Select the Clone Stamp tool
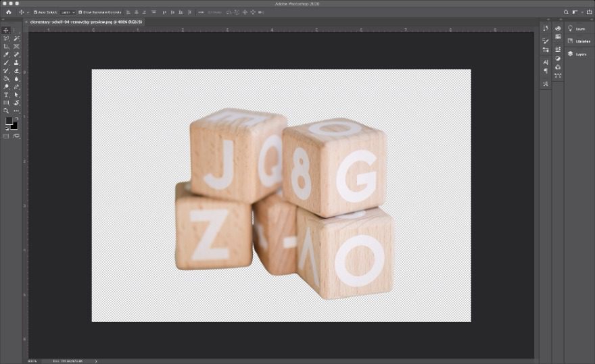This screenshot has width=595, height=364. pos(16,63)
